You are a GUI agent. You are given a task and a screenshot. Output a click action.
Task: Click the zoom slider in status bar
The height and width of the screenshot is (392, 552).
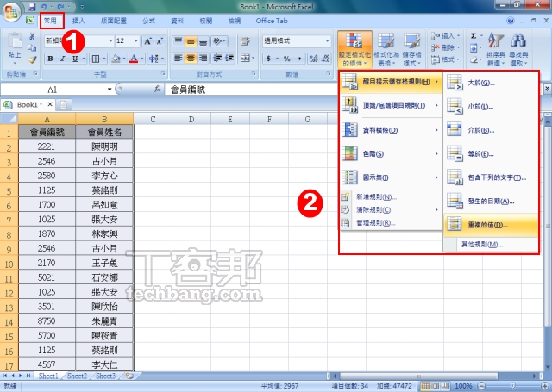(x=512, y=386)
